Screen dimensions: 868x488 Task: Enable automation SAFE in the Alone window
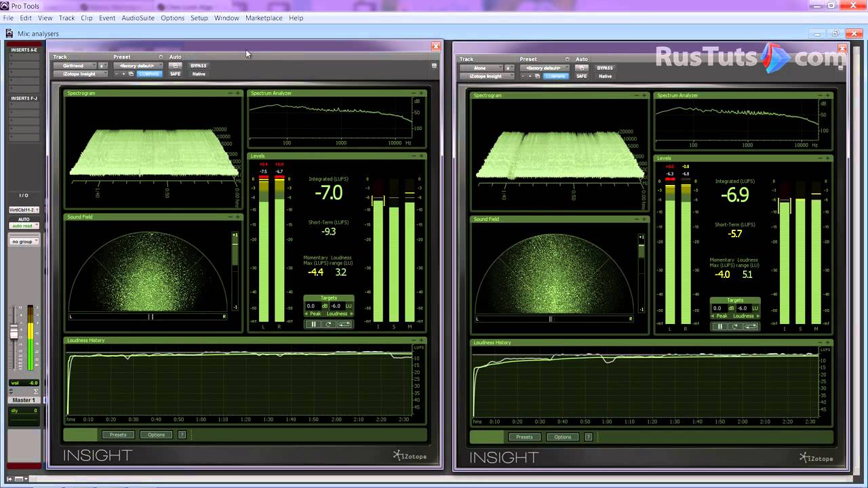pyautogui.click(x=582, y=77)
